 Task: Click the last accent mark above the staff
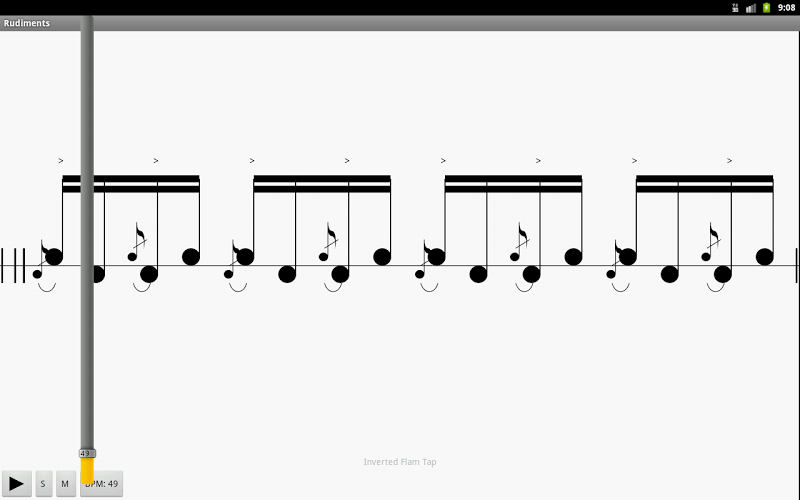pos(729,161)
